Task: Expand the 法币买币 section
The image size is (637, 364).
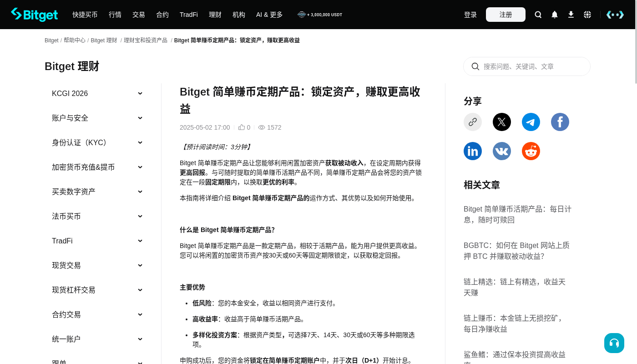Action: pyautogui.click(x=97, y=216)
